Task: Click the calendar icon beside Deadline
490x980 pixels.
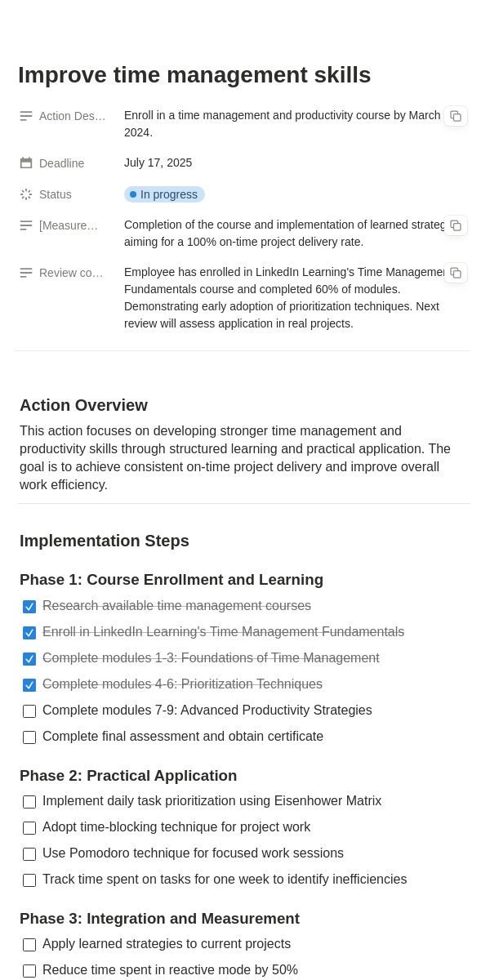Action: tap(26, 163)
